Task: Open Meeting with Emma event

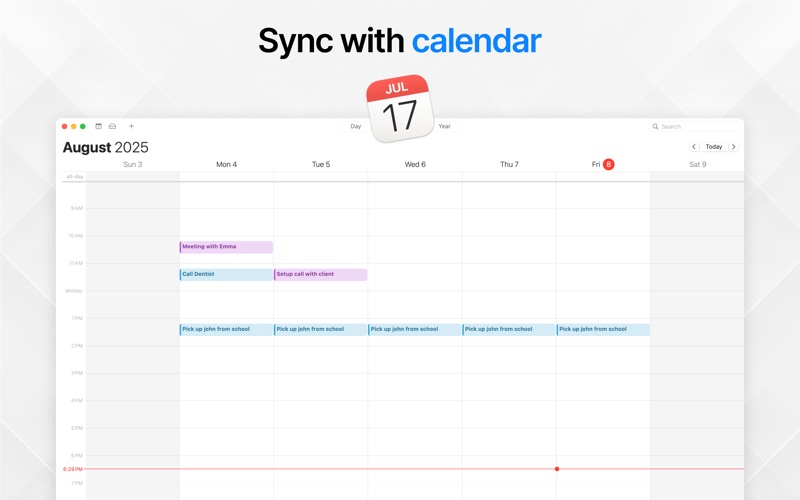Action: [x=226, y=247]
